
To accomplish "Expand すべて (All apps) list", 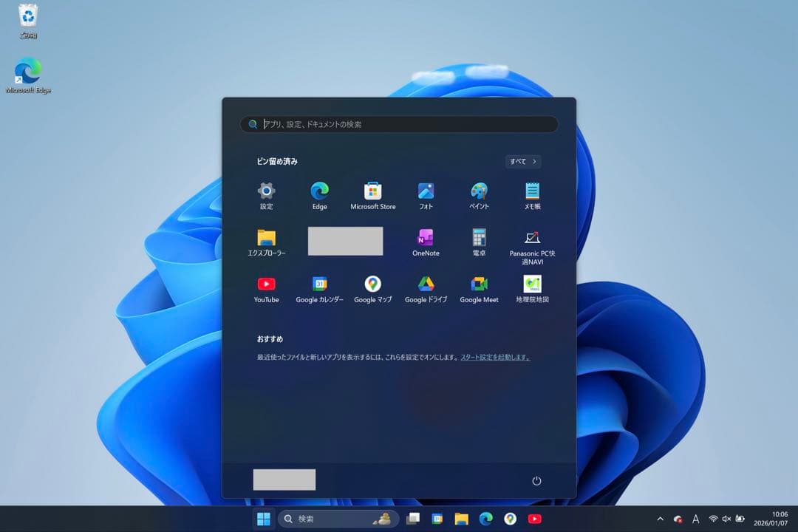I will [x=523, y=161].
